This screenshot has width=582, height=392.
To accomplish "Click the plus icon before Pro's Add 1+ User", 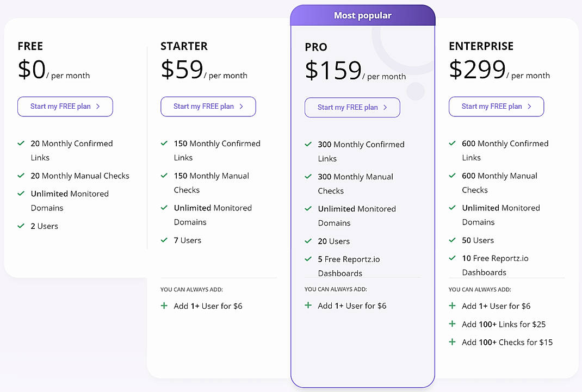I will [x=308, y=306].
